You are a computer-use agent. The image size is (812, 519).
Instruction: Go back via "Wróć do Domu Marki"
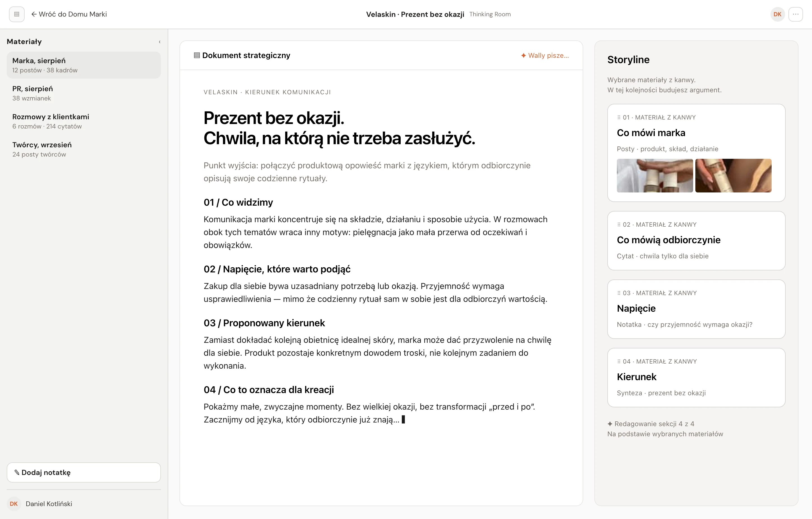click(69, 14)
